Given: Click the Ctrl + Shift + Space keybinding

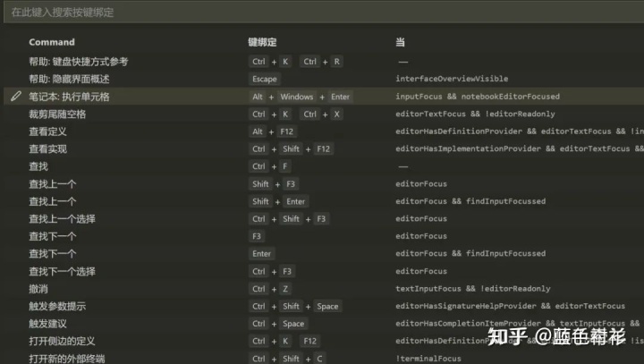Looking at the screenshot, I should pyautogui.click(x=295, y=306).
